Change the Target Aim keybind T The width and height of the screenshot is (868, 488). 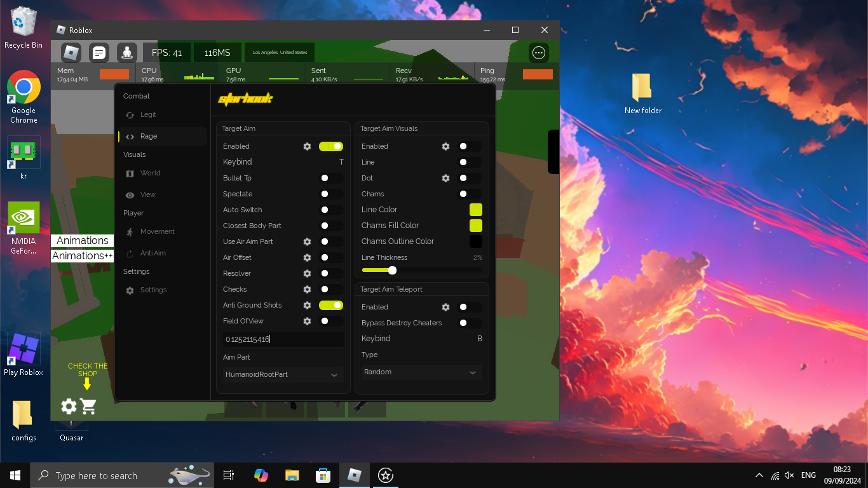pos(341,162)
